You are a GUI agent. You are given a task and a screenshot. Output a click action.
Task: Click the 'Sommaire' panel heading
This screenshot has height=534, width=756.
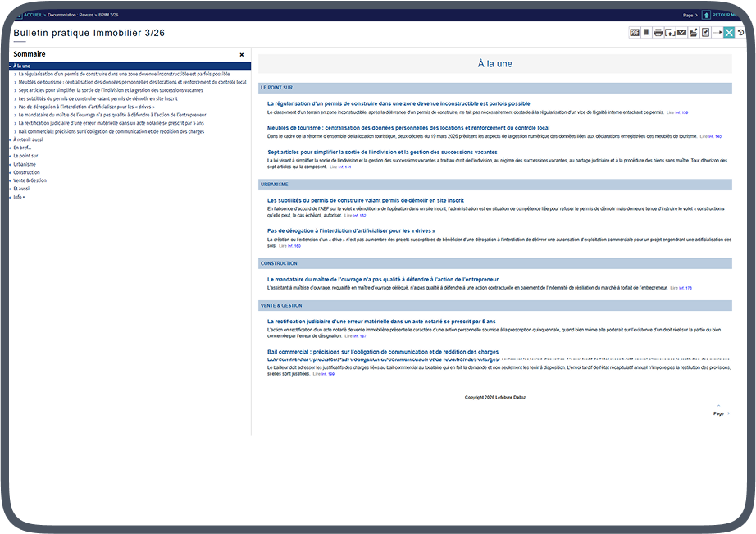point(30,54)
